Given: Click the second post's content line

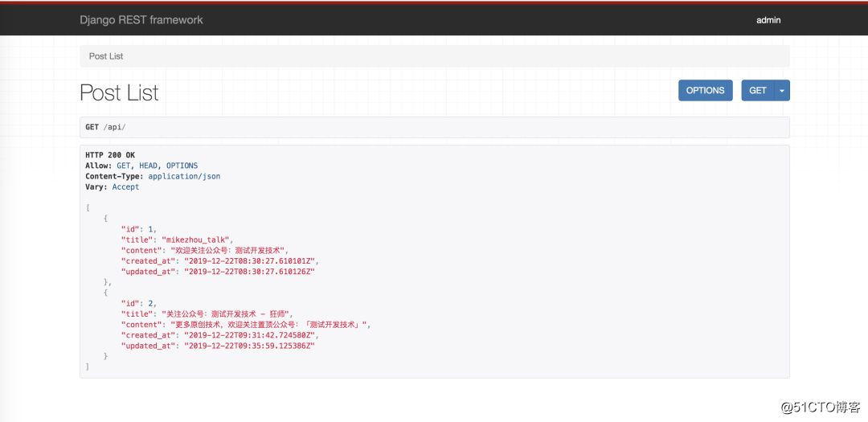Looking at the screenshot, I should [246, 325].
